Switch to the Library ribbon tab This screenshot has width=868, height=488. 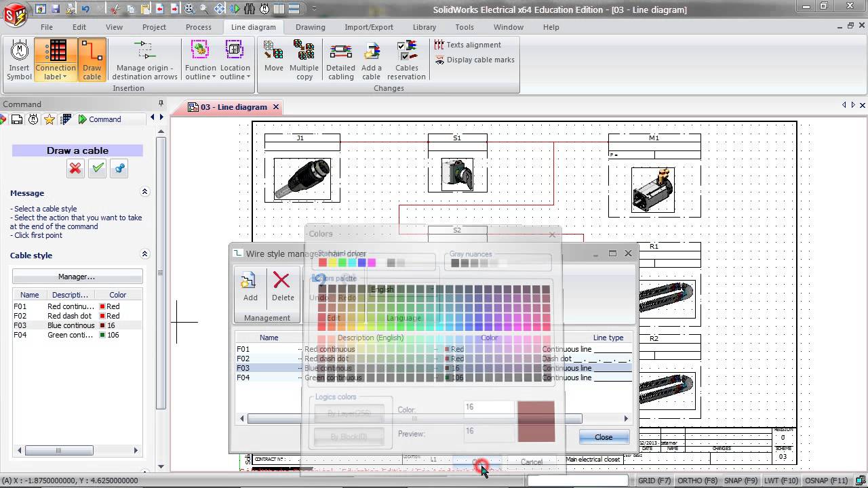(424, 27)
